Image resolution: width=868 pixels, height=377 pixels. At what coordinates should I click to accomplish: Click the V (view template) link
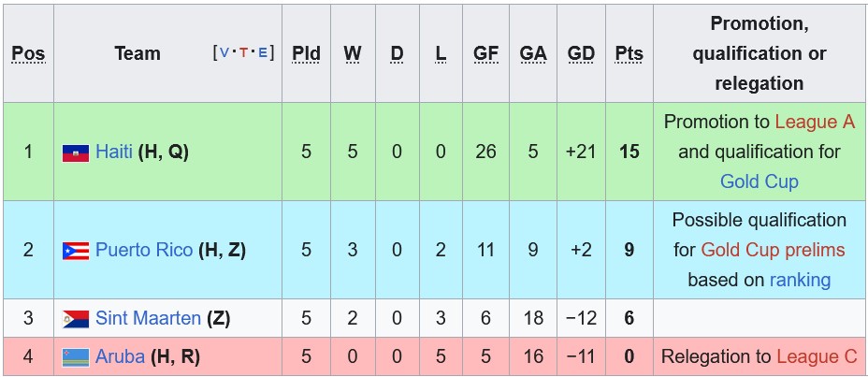pos(224,52)
